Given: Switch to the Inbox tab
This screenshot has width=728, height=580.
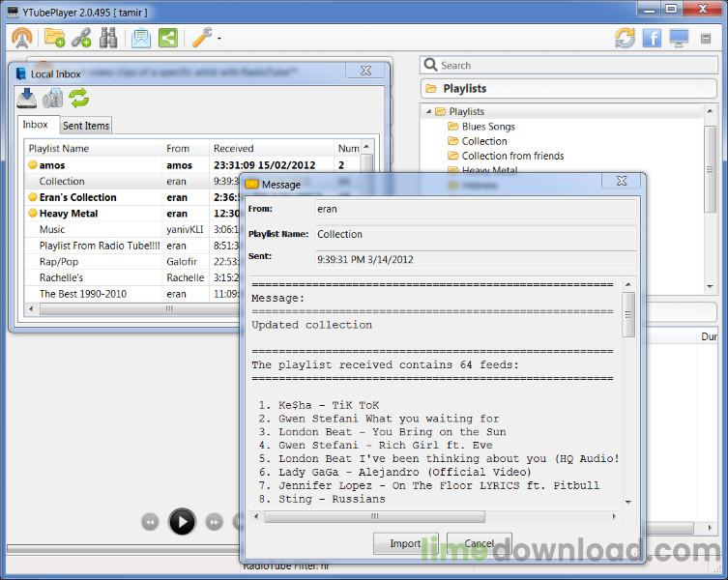Looking at the screenshot, I should 36,125.
